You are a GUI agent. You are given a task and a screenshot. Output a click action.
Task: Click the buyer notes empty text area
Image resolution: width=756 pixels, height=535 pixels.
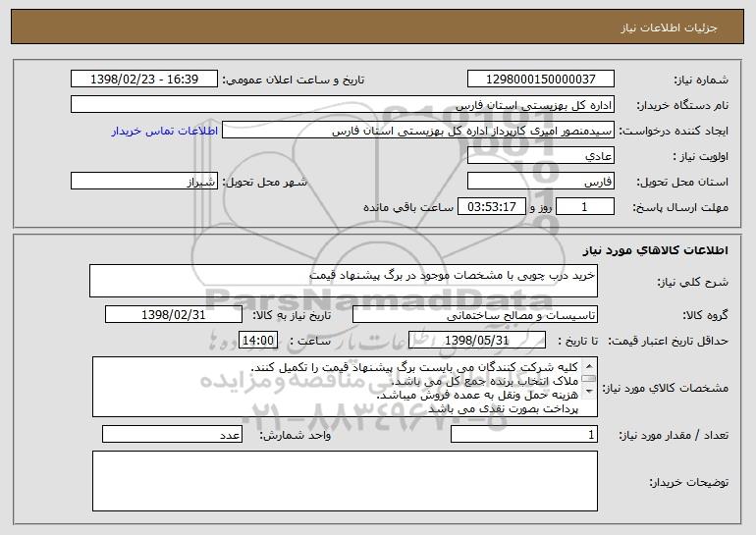coord(345,481)
